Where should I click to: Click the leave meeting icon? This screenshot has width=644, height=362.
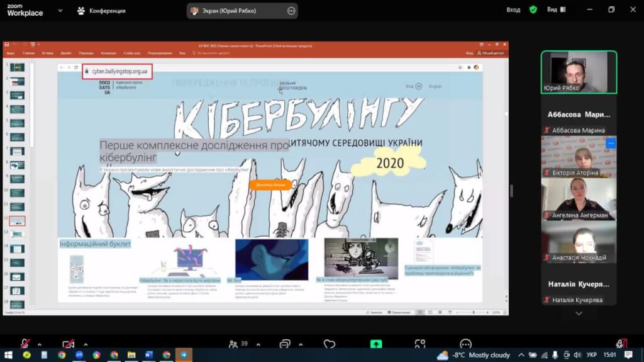(621, 344)
